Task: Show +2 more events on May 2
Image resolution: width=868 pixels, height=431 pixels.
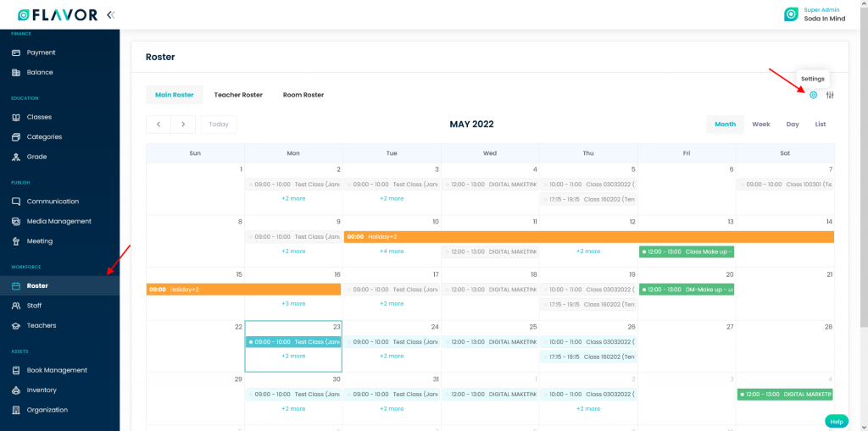Action: [293, 198]
